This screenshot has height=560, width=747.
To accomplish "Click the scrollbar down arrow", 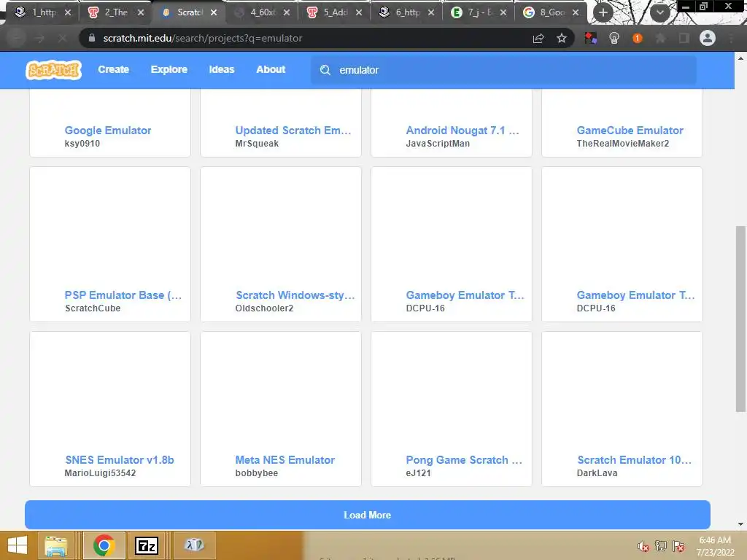I will (x=740, y=524).
